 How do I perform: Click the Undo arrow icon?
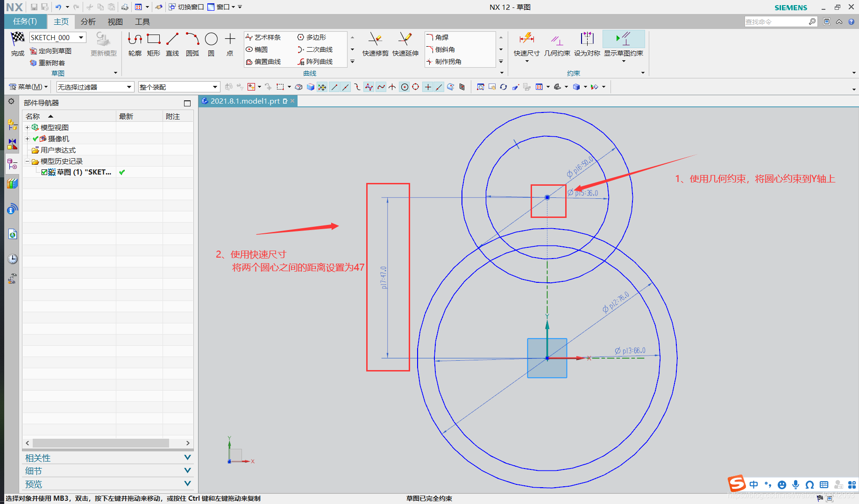58,7
